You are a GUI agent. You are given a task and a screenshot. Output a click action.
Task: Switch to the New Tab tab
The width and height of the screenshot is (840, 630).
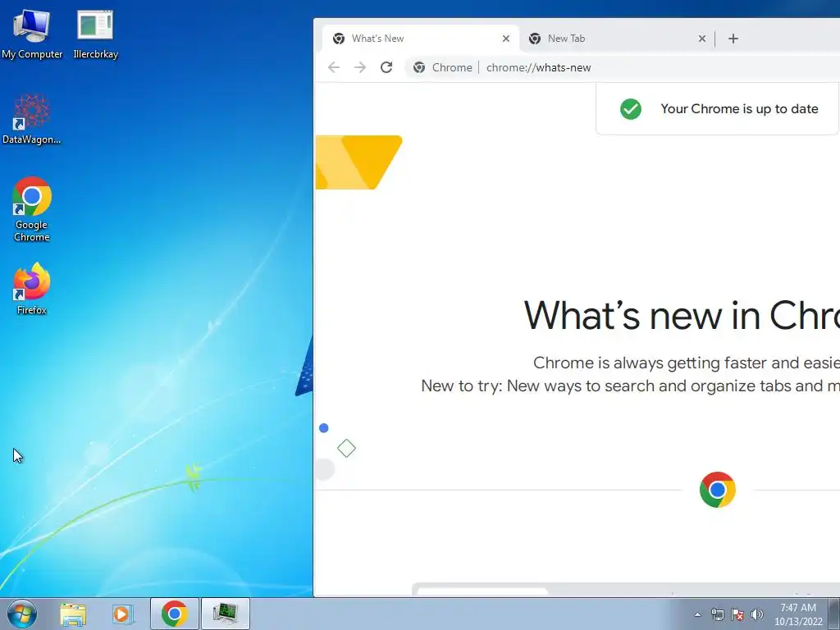click(616, 39)
